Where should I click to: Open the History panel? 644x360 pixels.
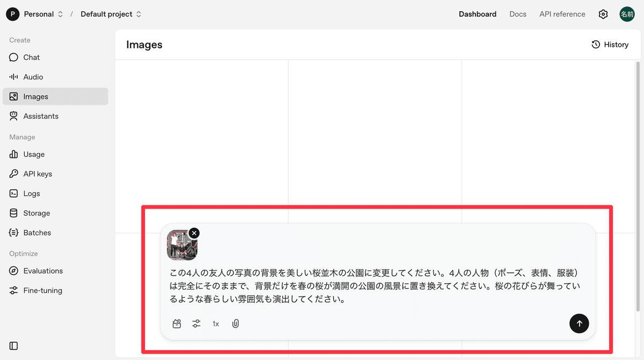(x=610, y=45)
